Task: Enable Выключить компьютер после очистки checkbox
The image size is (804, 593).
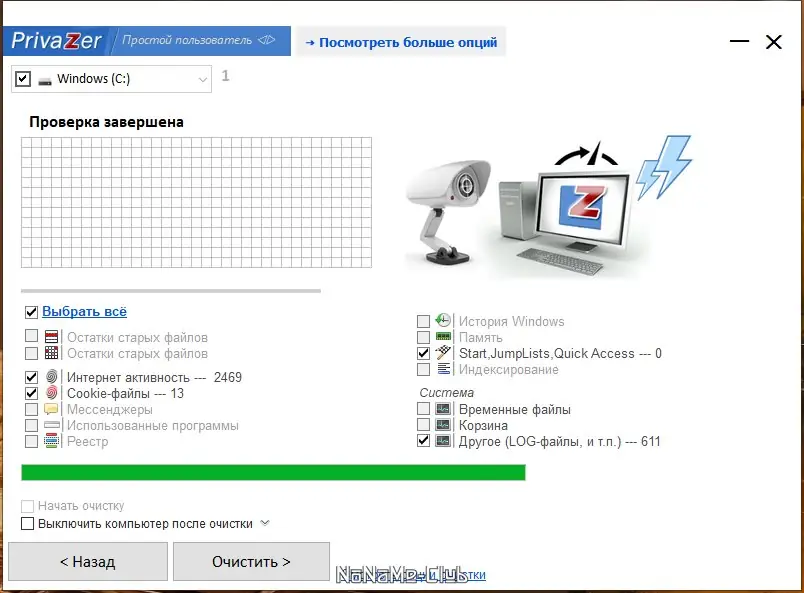Action: coord(27,524)
